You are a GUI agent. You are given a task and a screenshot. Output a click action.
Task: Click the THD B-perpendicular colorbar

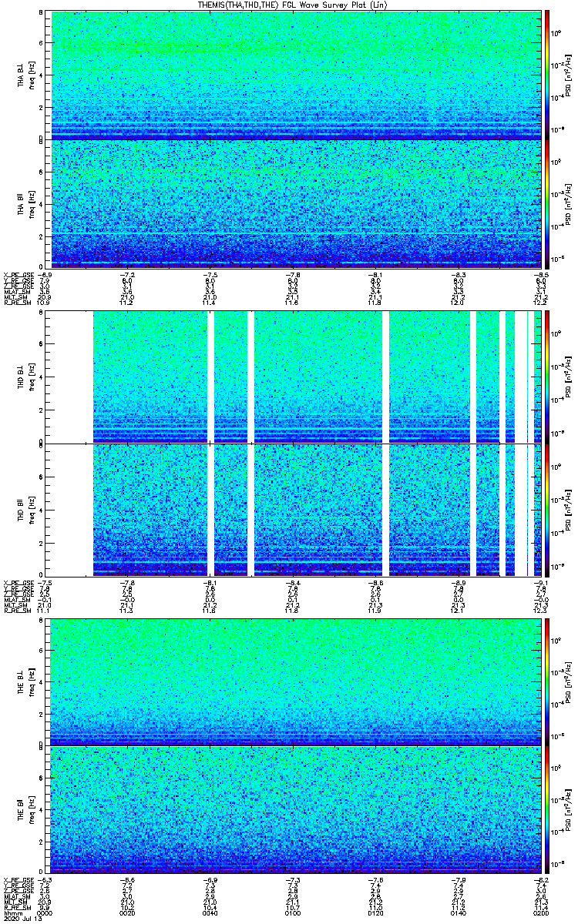[546, 377]
